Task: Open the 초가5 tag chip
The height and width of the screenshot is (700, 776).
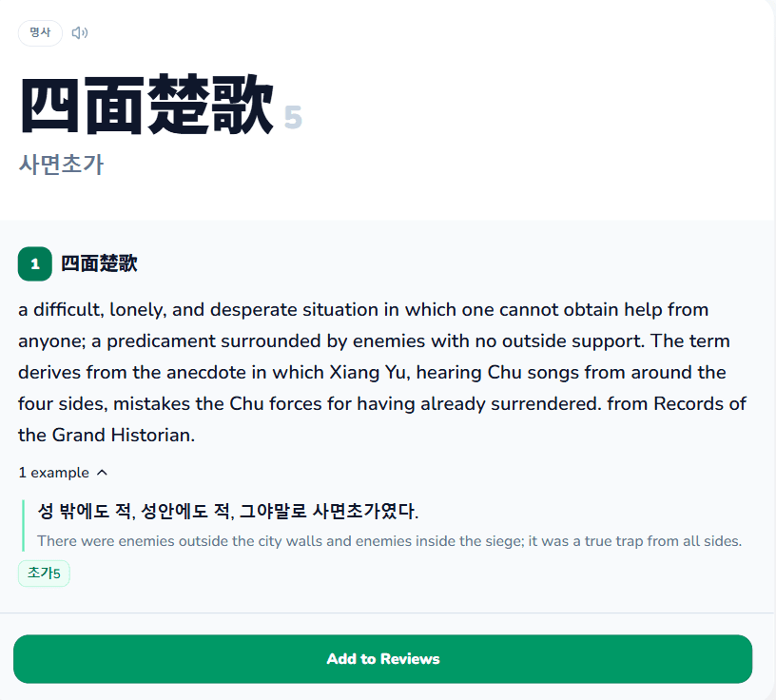Action: point(44,574)
